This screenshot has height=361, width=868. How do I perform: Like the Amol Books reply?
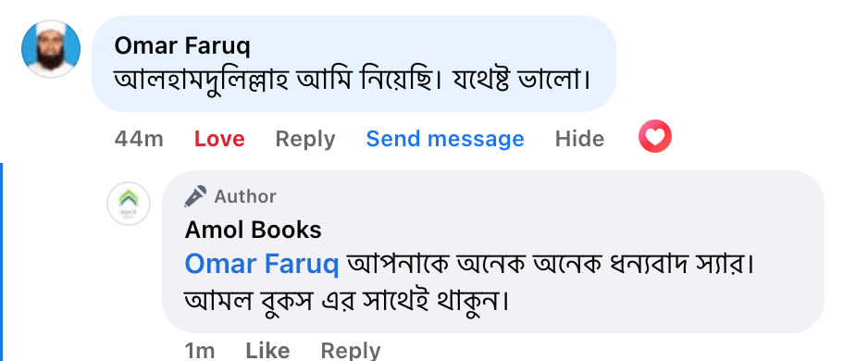[x=267, y=351]
